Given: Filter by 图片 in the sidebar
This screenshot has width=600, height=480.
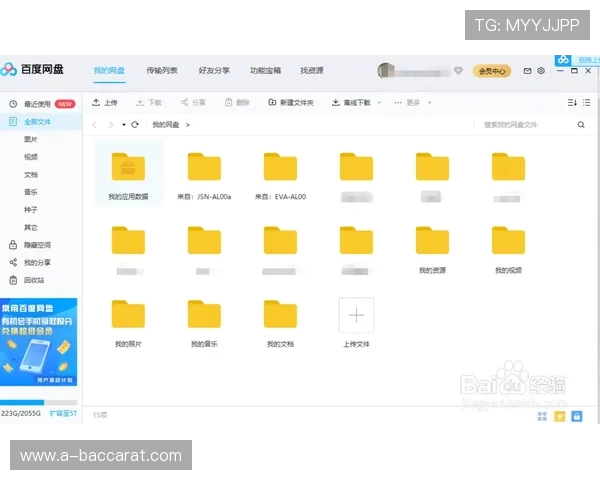Looking at the screenshot, I should [31, 139].
